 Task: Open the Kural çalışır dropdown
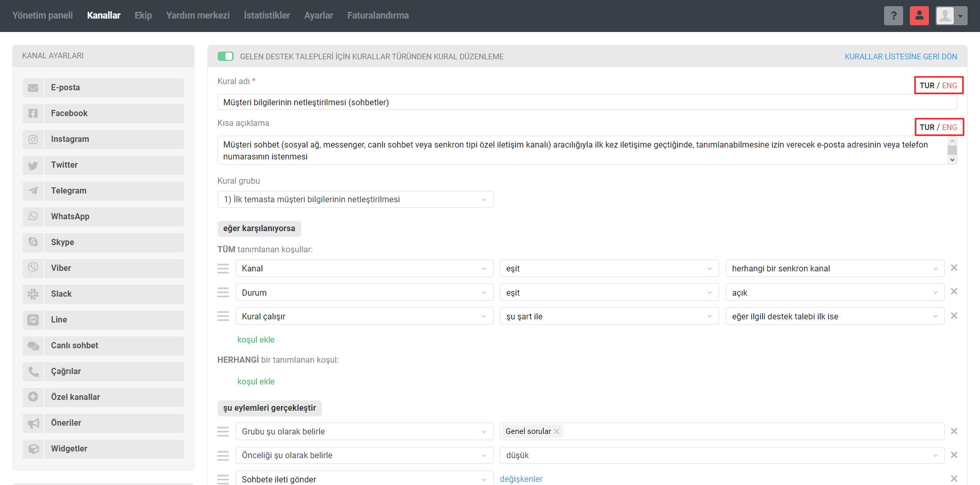[x=365, y=316]
